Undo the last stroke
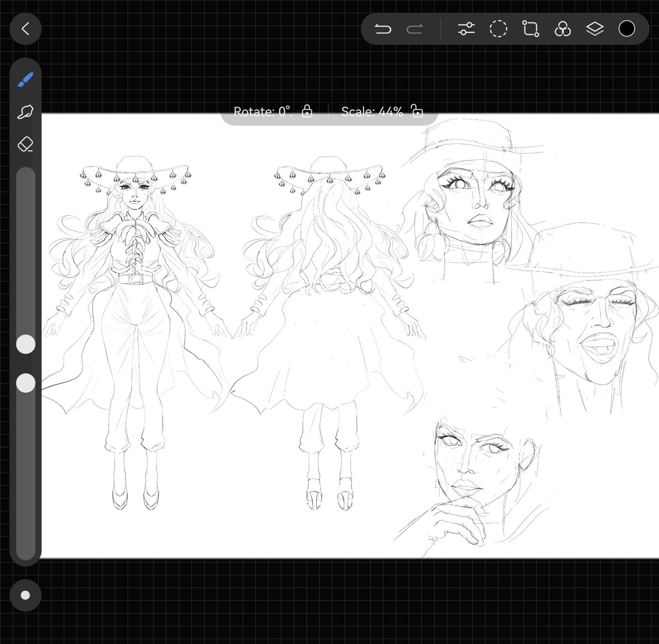The image size is (659, 644). [383, 29]
